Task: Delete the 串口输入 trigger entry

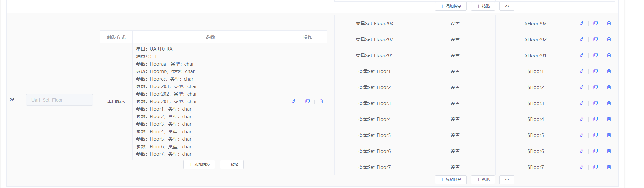Action: pos(321,101)
